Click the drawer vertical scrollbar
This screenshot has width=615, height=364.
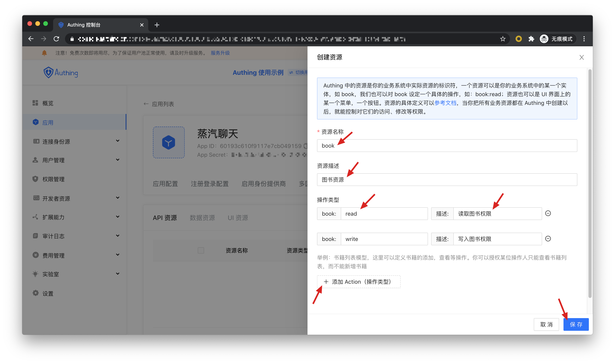[590, 184]
